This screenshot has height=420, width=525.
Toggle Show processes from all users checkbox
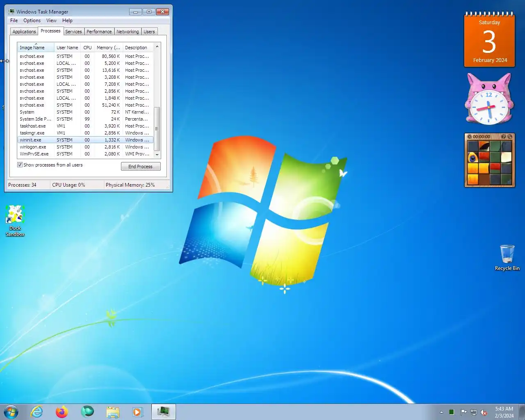point(20,165)
